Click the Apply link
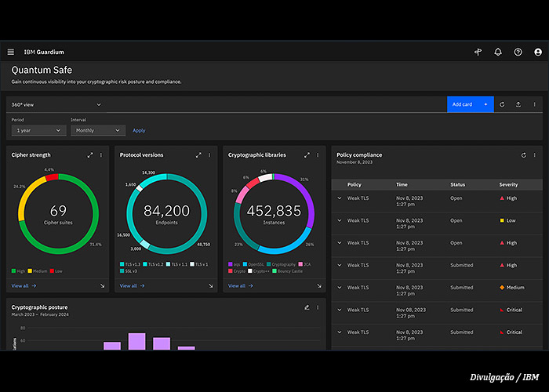Viewport: 549px width, 392px height. coord(139,131)
